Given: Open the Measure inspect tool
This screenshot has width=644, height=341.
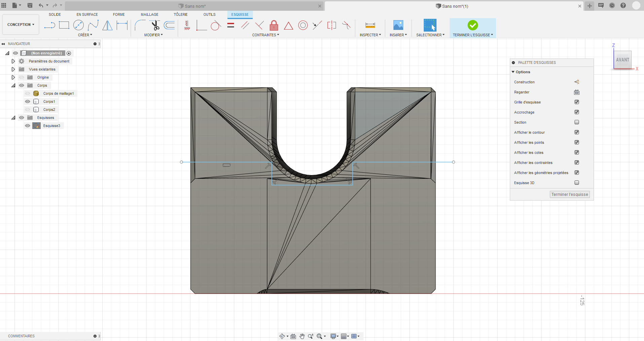Looking at the screenshot, I should (x=370, y=25).
